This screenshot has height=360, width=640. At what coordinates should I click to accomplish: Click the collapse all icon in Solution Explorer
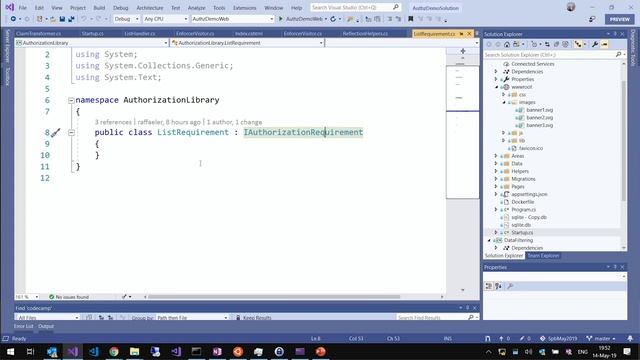(556, 44)
